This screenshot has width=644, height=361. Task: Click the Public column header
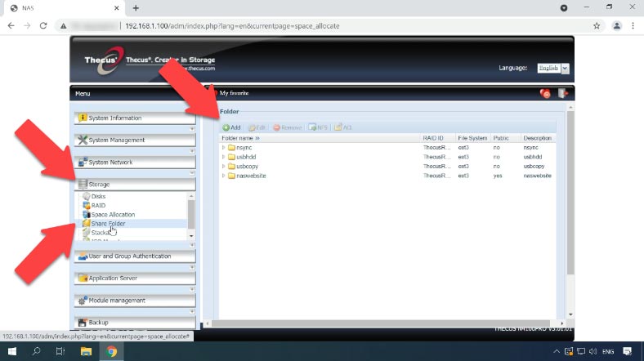[506, 138]
